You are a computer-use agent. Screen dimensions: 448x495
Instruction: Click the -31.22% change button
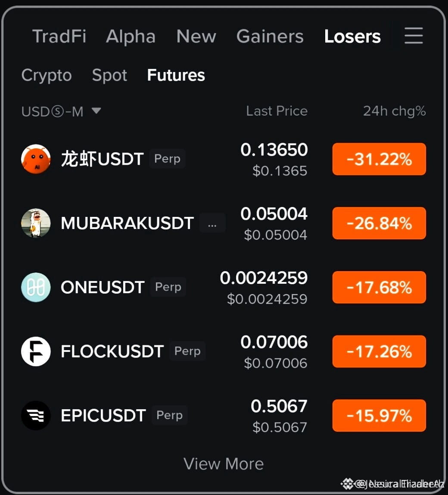click(x=379, y=159)
